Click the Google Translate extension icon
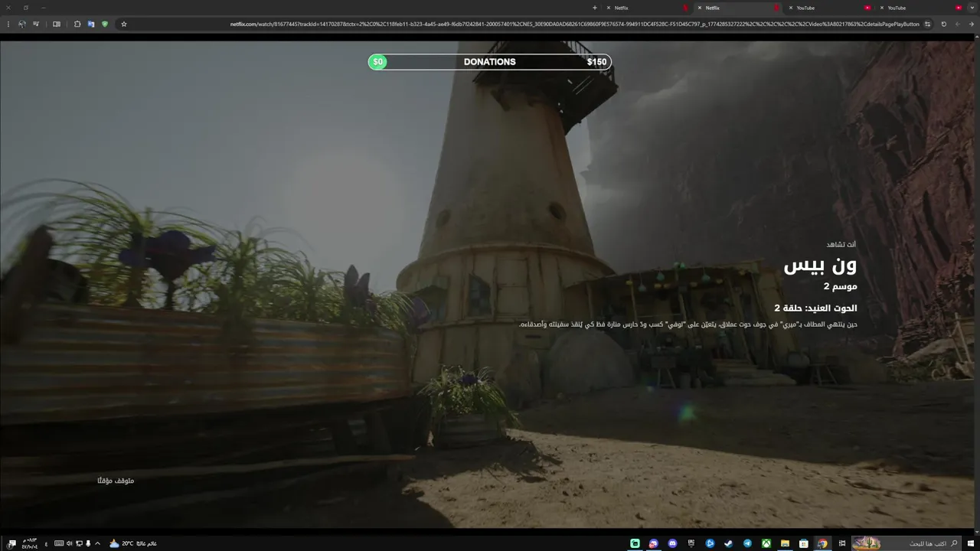This screenshot has width=980, height=551. pyautogui.click(x=91, y=24)
